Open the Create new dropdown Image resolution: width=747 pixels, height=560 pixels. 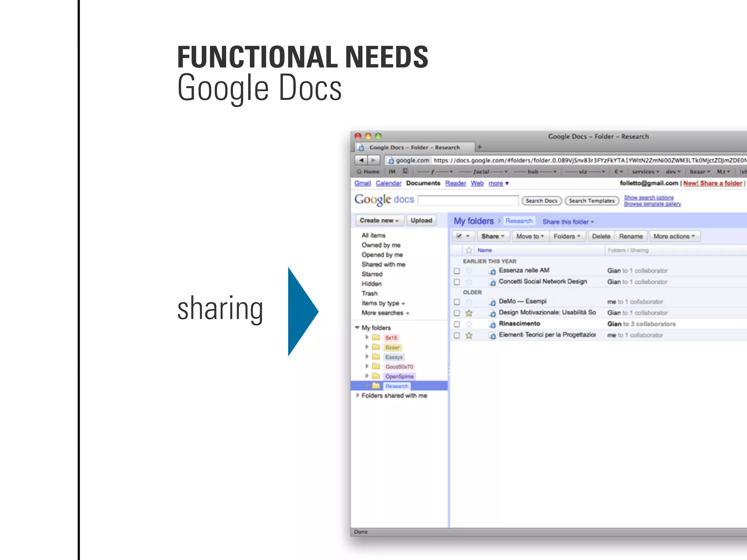coord(379,220)
